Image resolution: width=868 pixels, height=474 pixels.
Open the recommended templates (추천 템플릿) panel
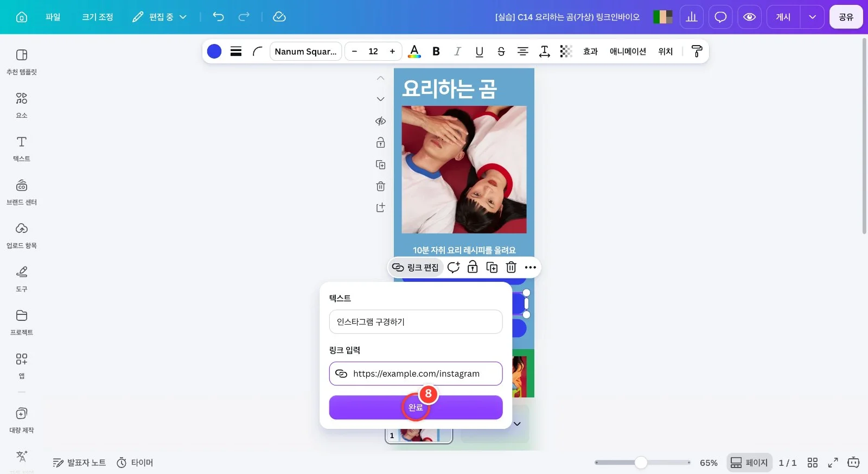tap(22, 61)
